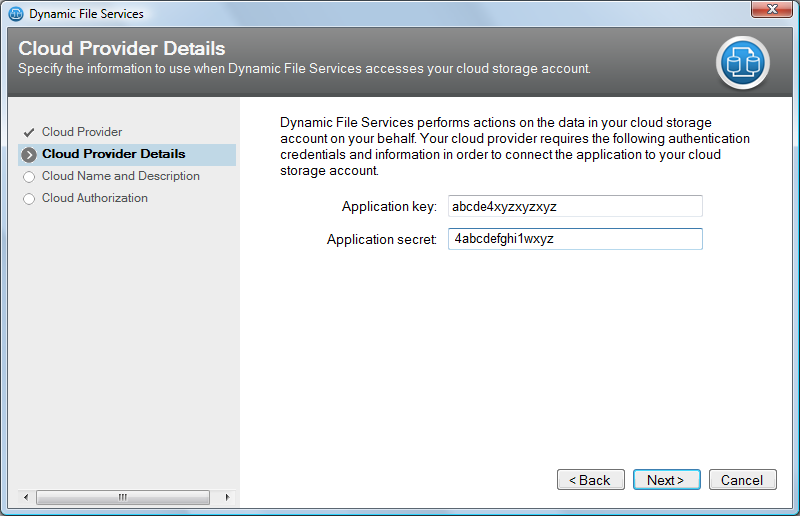The width and height of the screenshot is (800, 516).
Task: Click the checkmark icon beside Cloud Provider
Action: pyautogui.click(x=29, y=132)
